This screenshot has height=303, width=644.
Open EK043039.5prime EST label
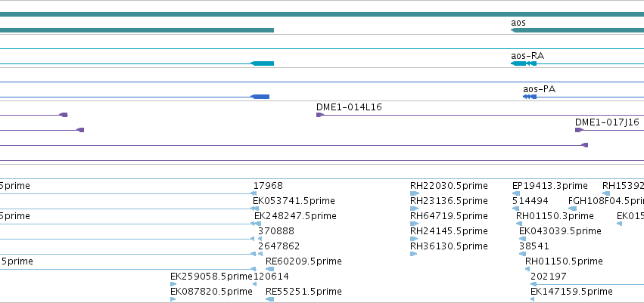pos(560,231)
